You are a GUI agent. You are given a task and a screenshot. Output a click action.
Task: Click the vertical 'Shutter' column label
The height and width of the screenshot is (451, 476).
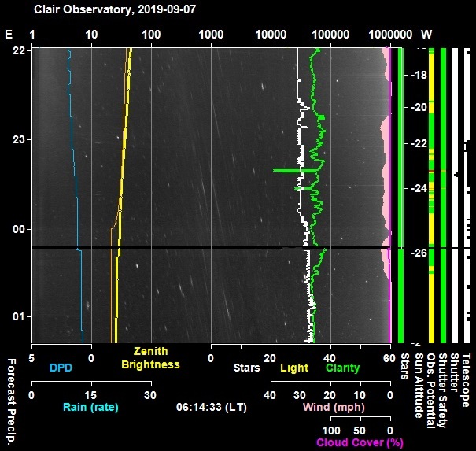point(454,372)
